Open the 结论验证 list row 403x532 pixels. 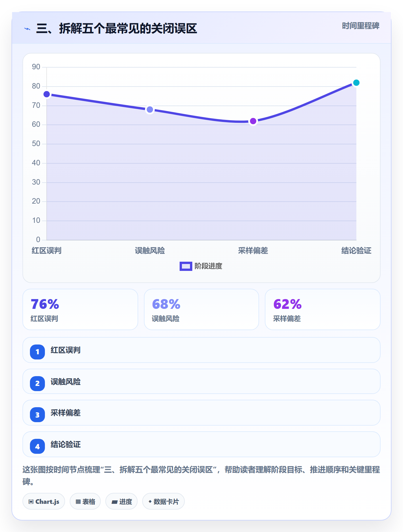click(201, 444)
